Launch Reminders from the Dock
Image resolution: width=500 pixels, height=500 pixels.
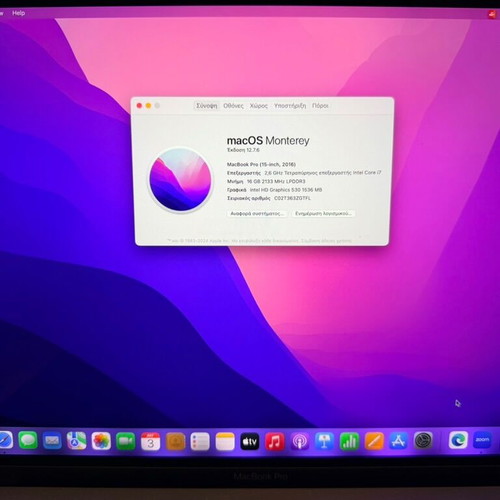click(200, 442)
